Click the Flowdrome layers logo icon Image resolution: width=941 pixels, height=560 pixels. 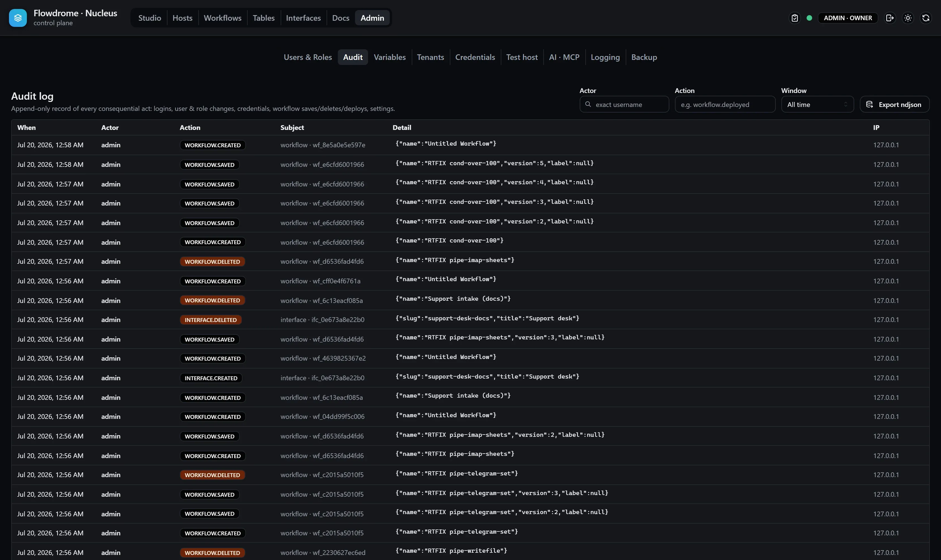tap(18, 18)
